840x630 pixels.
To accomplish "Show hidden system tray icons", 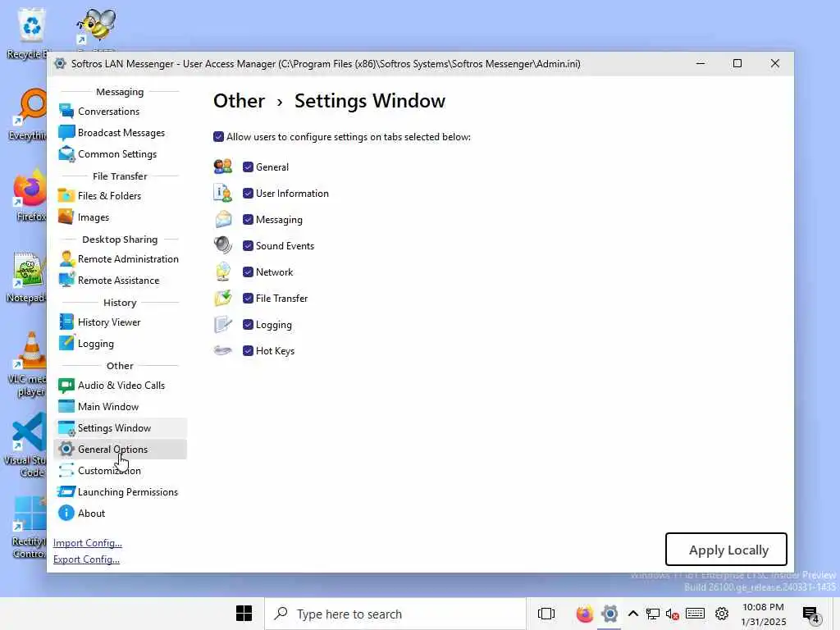I will point(632,614).
